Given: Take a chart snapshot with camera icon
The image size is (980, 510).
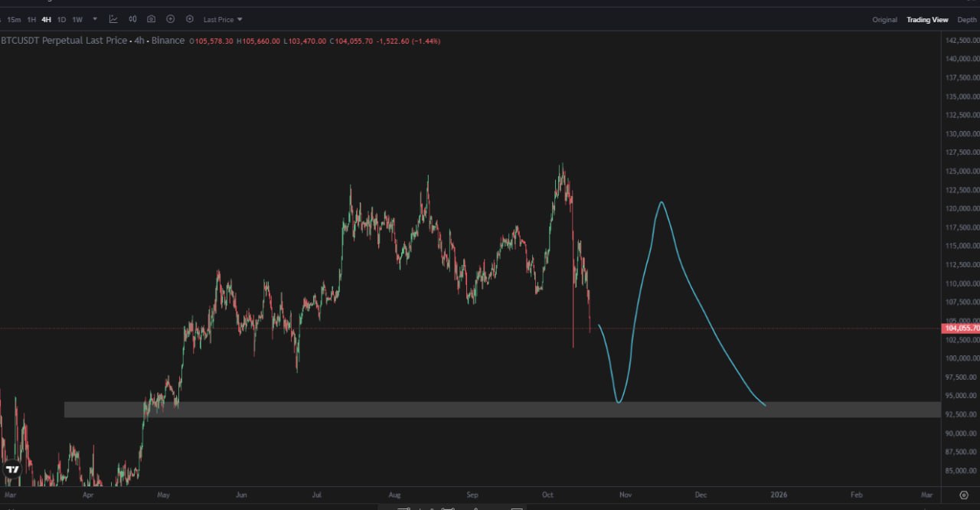Looking at the screenshot, I should [x=151, y=19].
